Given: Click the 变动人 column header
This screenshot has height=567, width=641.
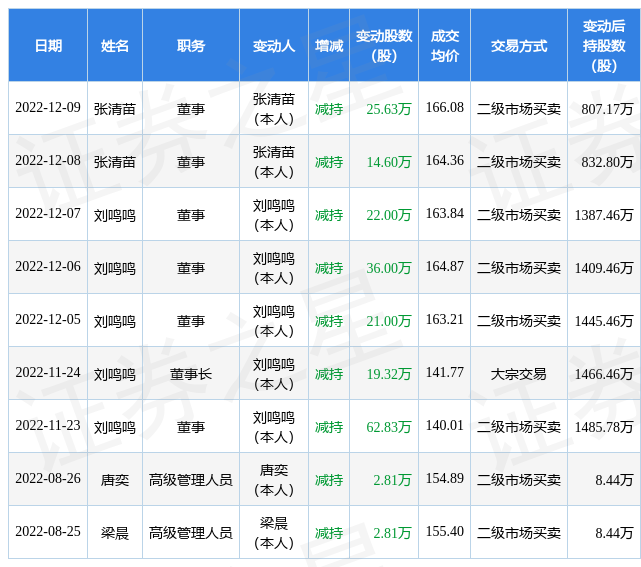Looking at the screenshot, I should pyautogui.click(x=274, y=45).
